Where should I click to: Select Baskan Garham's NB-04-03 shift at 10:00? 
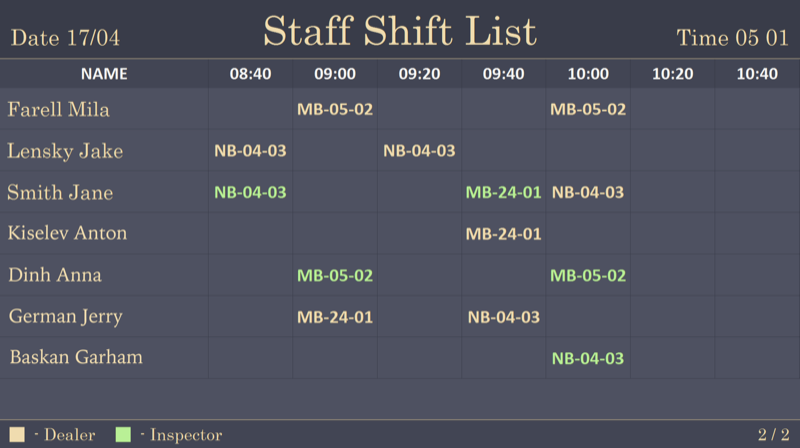588,358
